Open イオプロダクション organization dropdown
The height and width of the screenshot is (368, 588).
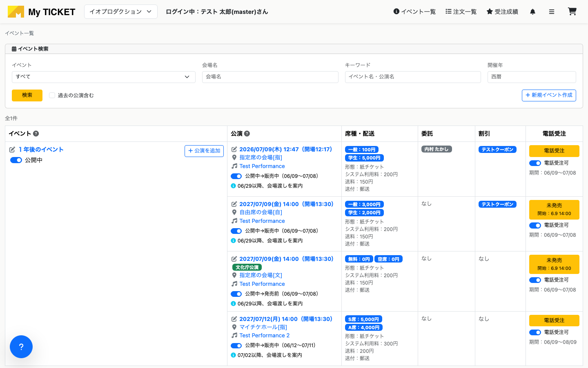click(121, 12)
